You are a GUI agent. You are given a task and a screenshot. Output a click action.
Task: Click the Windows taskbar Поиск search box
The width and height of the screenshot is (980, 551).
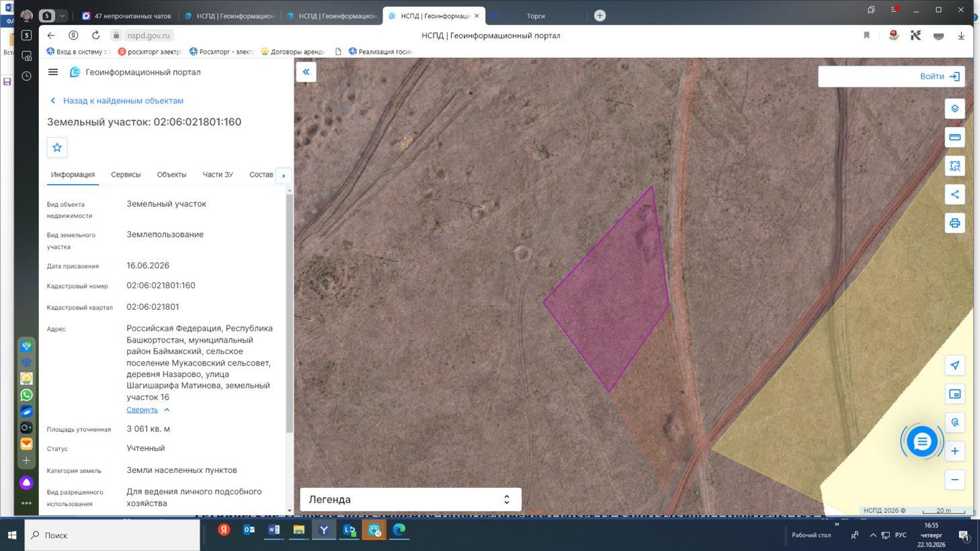pos(112,536)
